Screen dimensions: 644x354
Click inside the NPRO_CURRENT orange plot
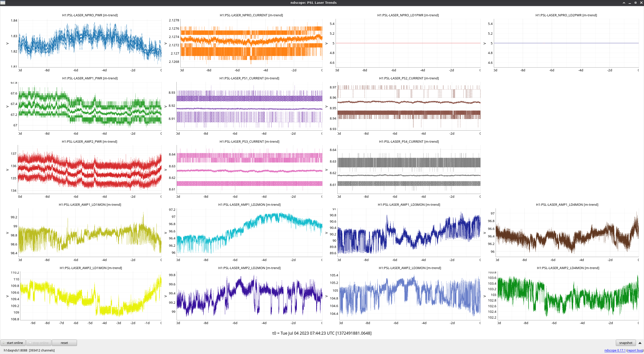(251, 43)
